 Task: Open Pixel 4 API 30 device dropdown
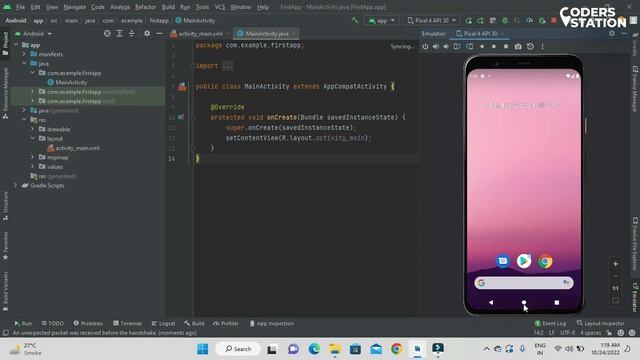point(432,20)
